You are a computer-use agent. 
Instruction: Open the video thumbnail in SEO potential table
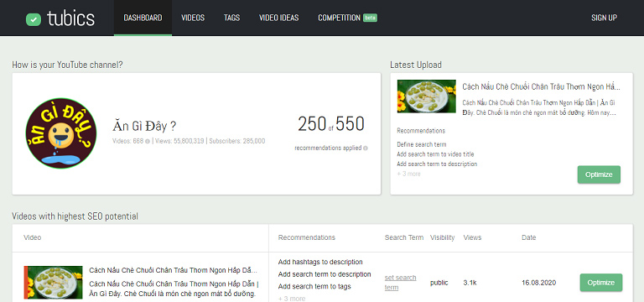click(x=54, y=282)
